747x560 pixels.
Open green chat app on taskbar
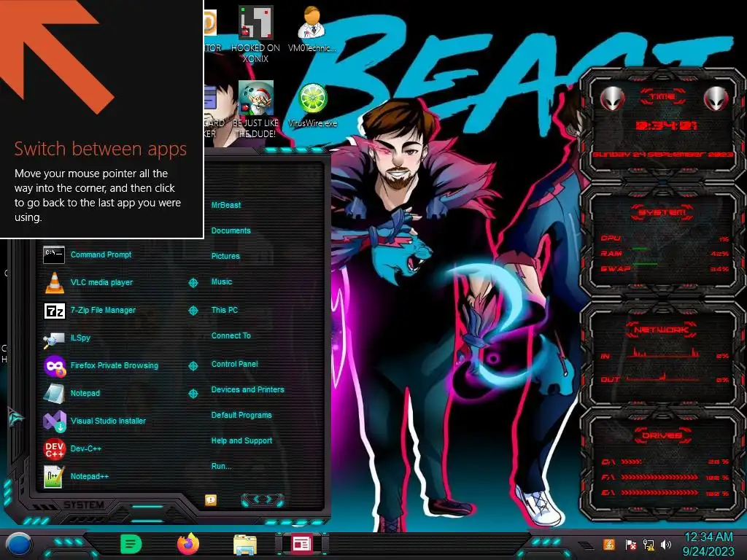click(131, 544)
